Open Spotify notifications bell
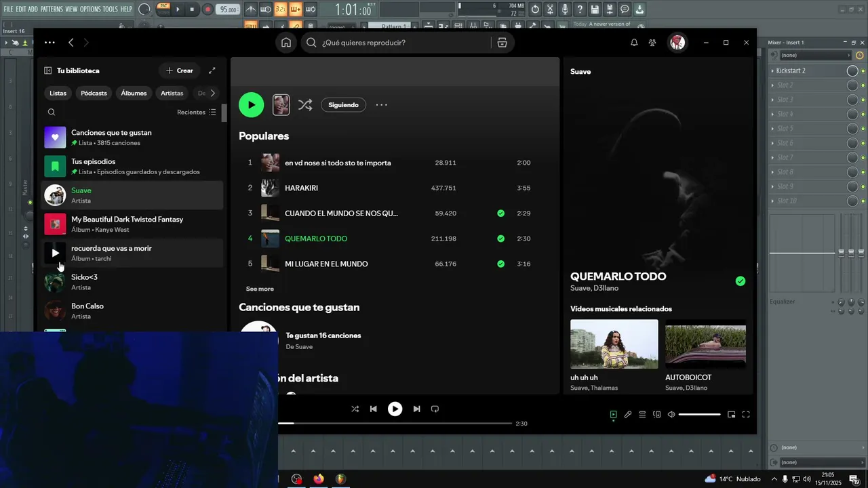 click(x=634, y=43)
